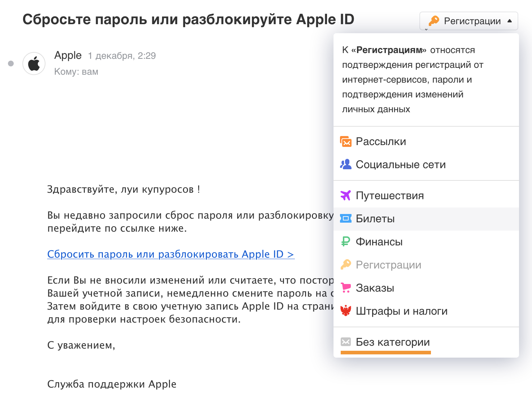Click the Финансы ruble icon
The width and height of the screenshot is (532, 415).
[346, 242]
